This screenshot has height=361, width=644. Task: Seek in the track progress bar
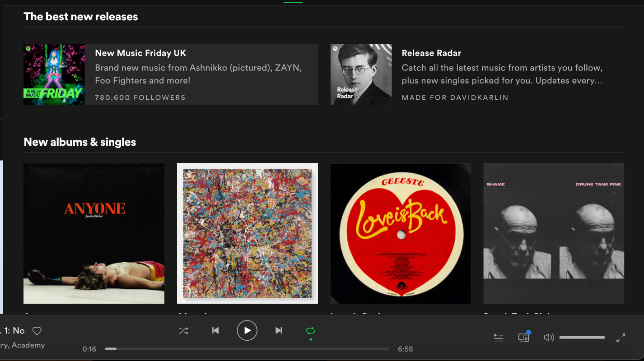[x=247, y=349]
